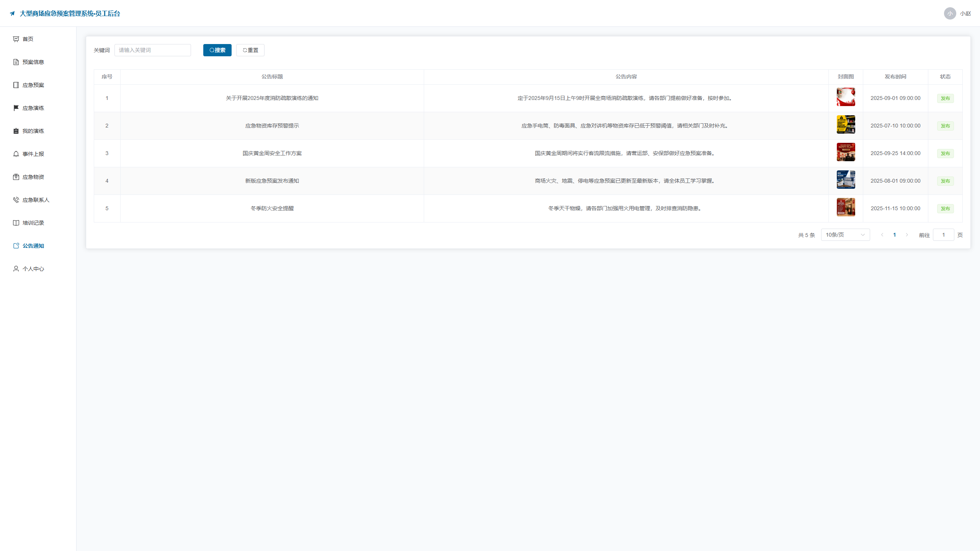Screen dimensions: 980x551
Task: Click the 个人中心 user icon
Action: point(16,269)
